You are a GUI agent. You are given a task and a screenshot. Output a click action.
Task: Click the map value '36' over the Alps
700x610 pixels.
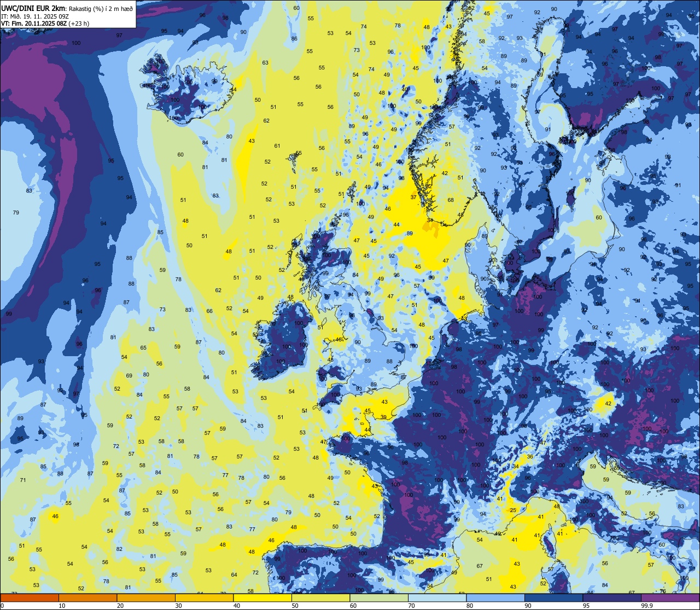click(x=529, y=457)
